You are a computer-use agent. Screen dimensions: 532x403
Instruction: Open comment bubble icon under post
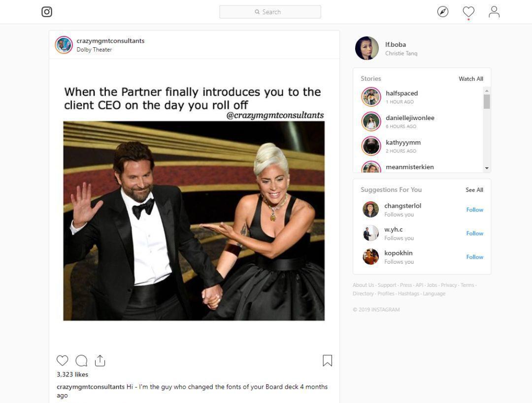pyautogui.click(x=81, y=360)
